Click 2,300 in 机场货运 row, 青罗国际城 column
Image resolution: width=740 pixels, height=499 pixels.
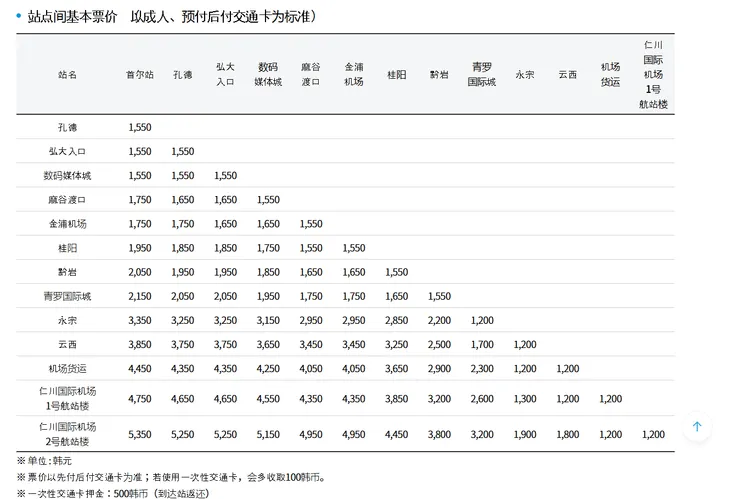pos(482,369)
